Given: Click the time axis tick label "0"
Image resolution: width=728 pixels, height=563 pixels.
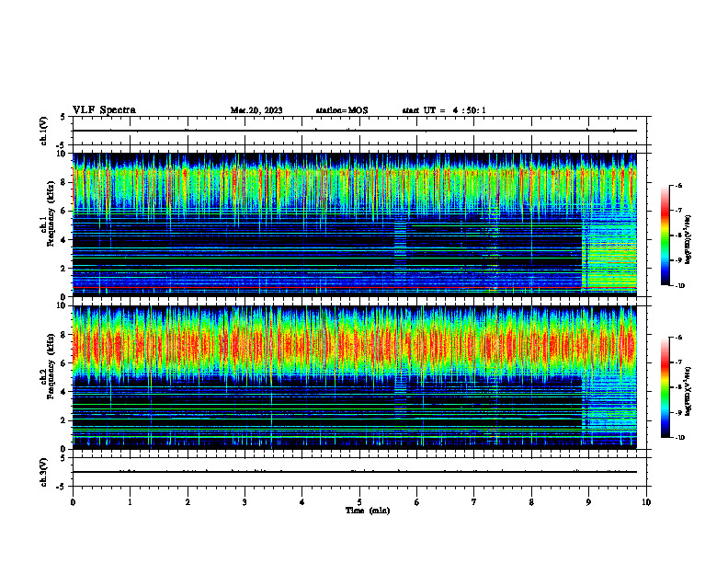Looking at the screenshot, I should (x=73, y=502).
